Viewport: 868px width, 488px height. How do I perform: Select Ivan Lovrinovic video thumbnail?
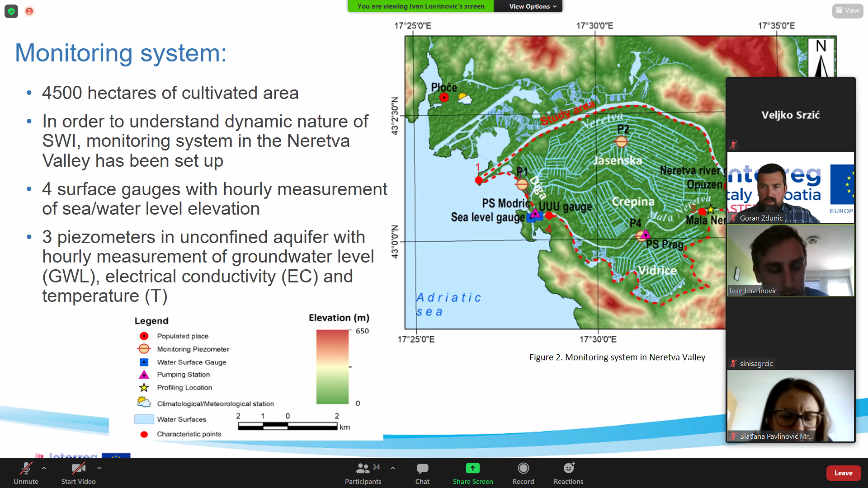pyautogui.click(x=790, y=260)
